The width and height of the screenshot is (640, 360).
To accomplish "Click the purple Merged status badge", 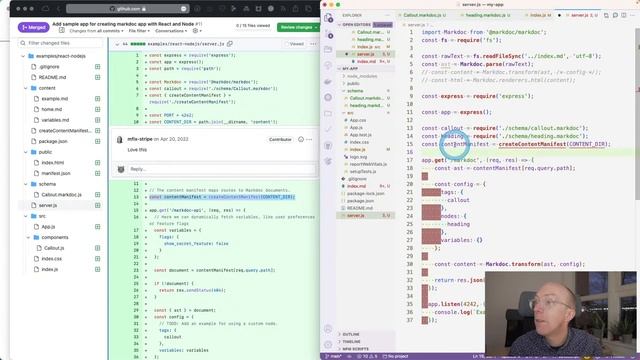I will [x=33, y=27].
